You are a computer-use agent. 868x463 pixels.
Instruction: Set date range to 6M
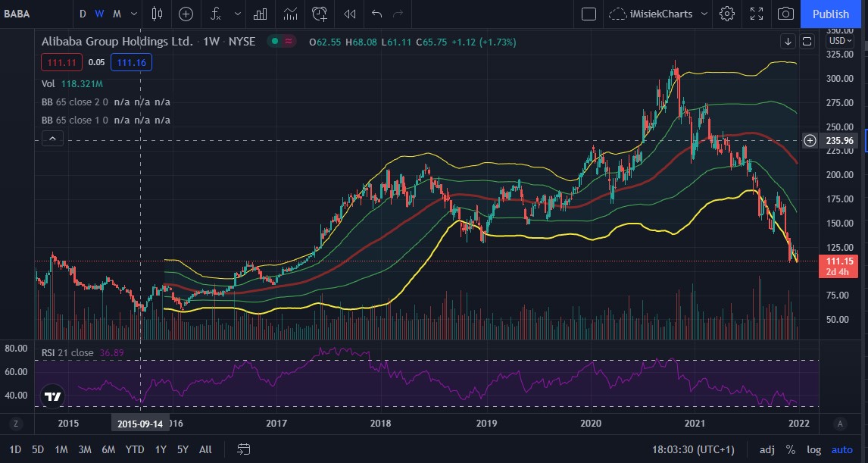pyautogui.click(x=108, y=449)
